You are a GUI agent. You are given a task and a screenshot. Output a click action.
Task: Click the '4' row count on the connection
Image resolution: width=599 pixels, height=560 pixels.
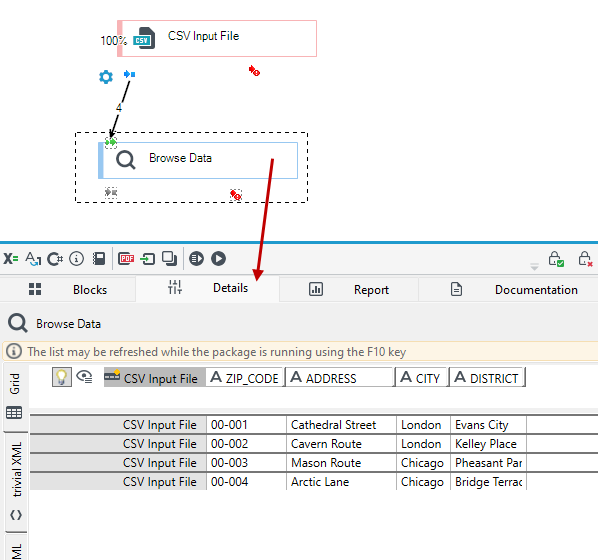(119, 108)
